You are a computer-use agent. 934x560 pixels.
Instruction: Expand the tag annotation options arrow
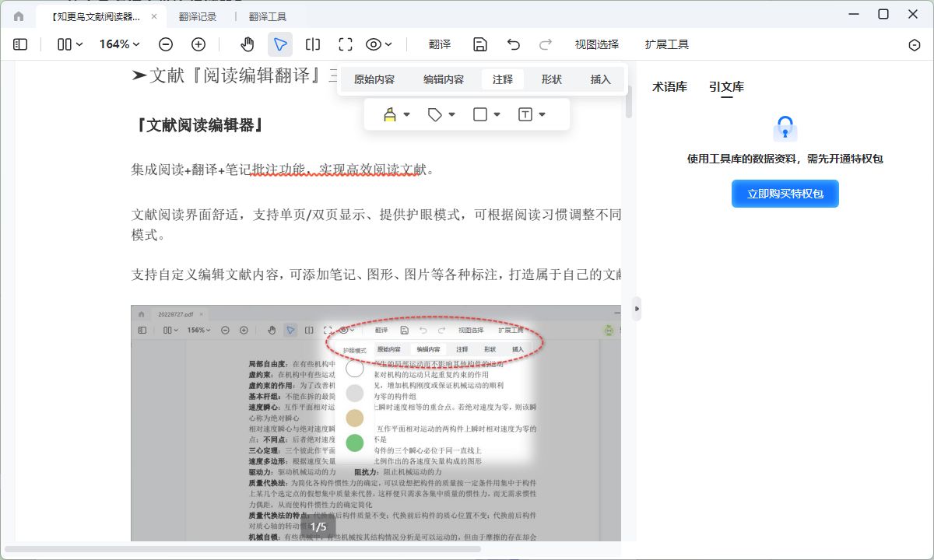451,115
